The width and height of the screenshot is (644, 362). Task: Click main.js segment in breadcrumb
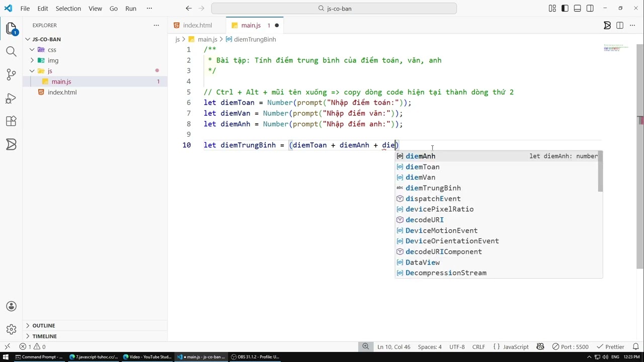click(x=207, y=39)
